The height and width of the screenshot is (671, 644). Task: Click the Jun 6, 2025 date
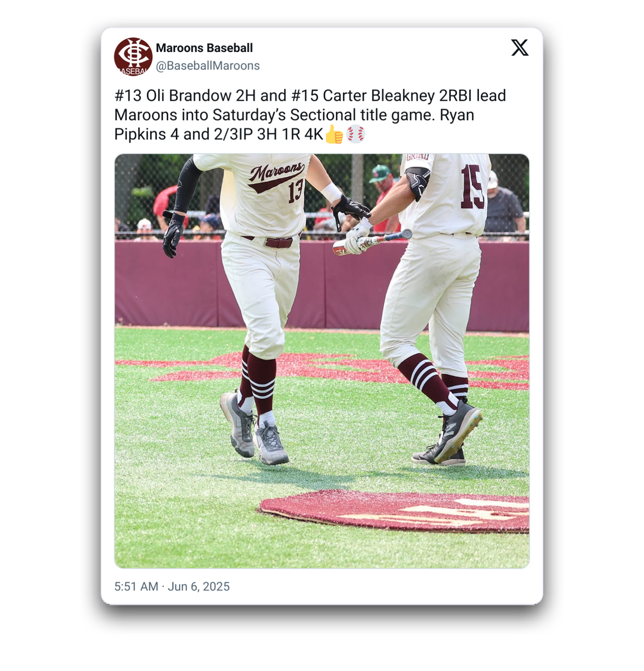(199, 587)
